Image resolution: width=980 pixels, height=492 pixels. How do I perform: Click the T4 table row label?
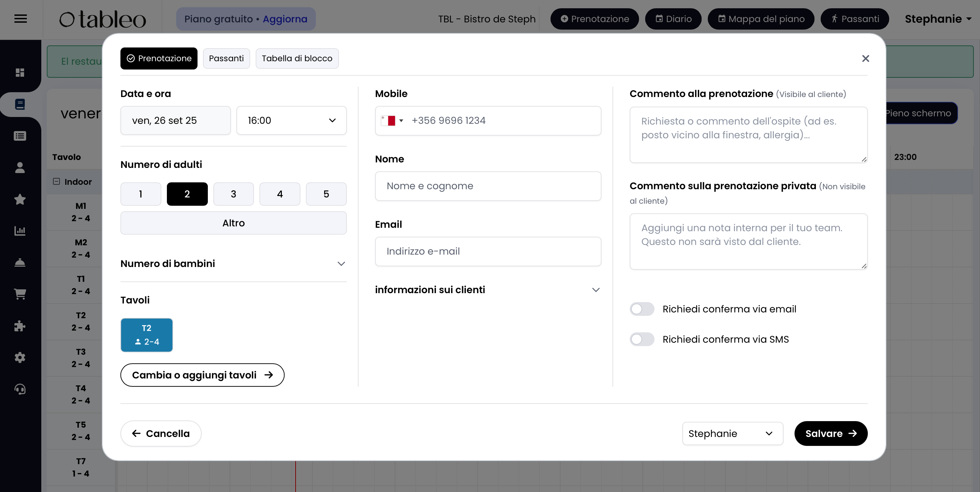(x=81, y=395)
